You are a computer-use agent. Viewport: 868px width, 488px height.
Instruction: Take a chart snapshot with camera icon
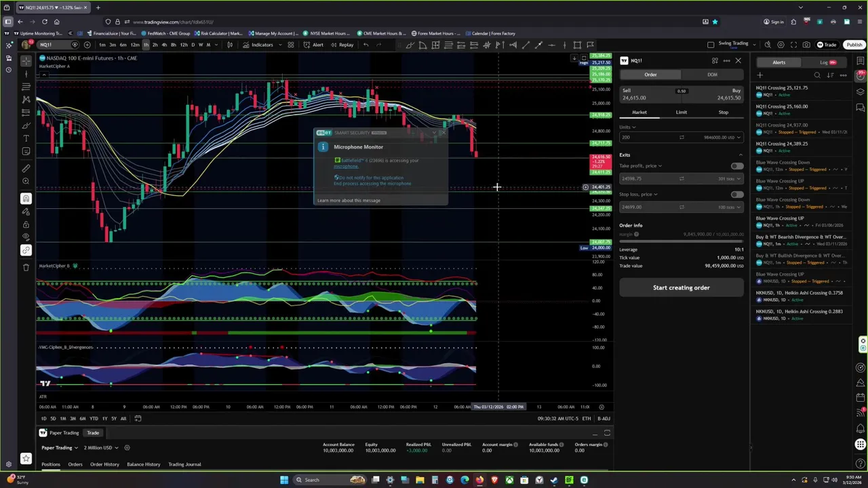click(806, 45)
